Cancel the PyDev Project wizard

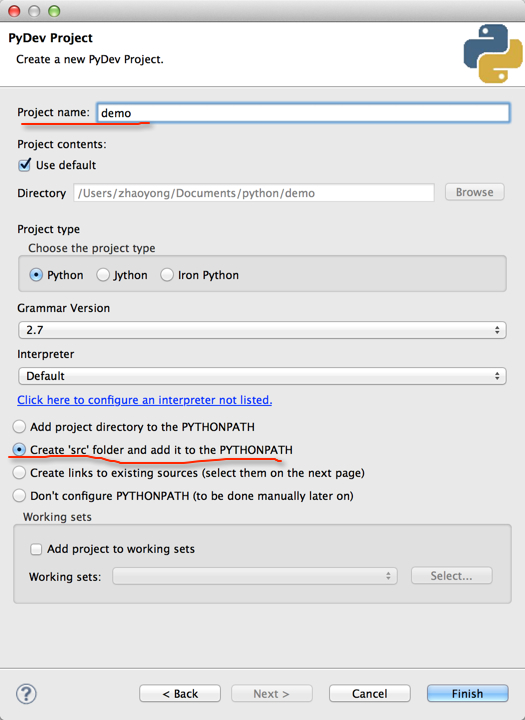click(370, 693)
